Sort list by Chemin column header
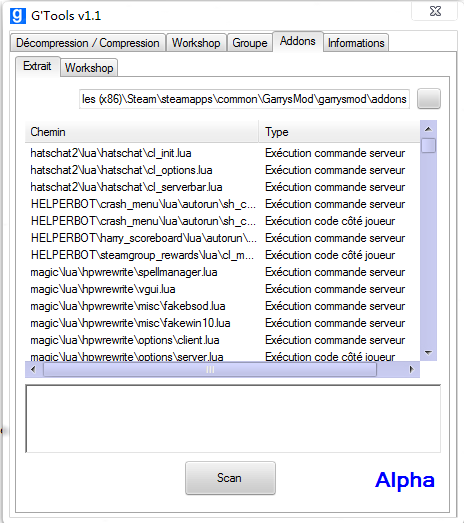The width and height of the screenshot is (464, 523). click(142, 132)
